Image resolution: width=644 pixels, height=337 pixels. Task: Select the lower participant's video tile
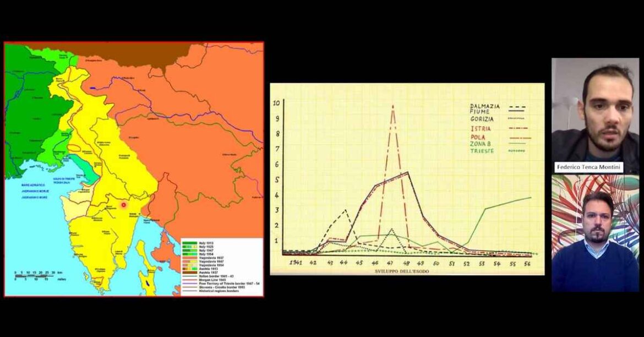tap(595, 233)
